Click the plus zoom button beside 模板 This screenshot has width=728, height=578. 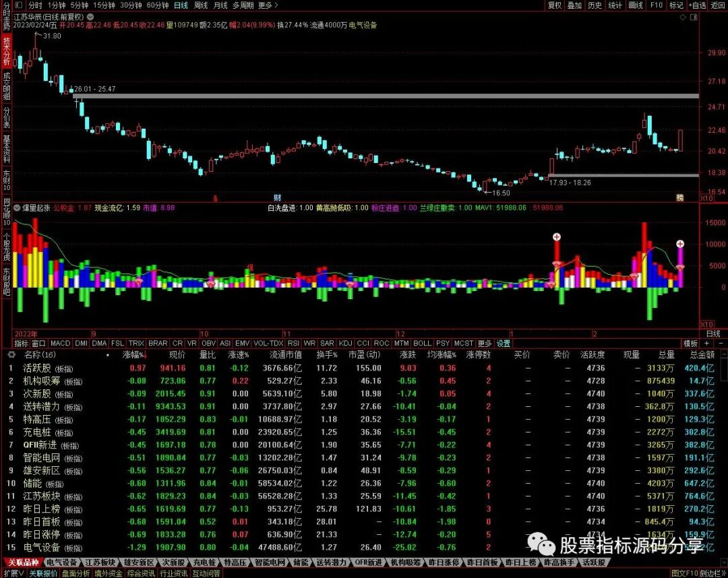(x=706, y=344)
